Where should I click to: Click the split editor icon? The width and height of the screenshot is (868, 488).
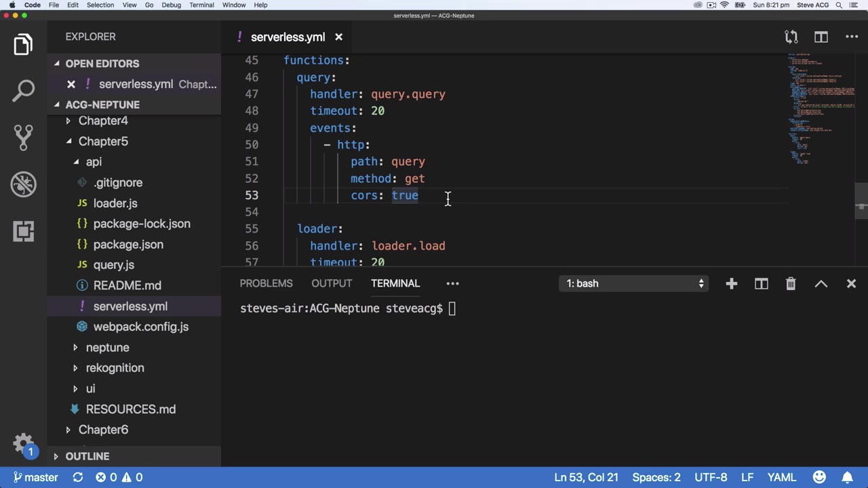tap(821, 37)
